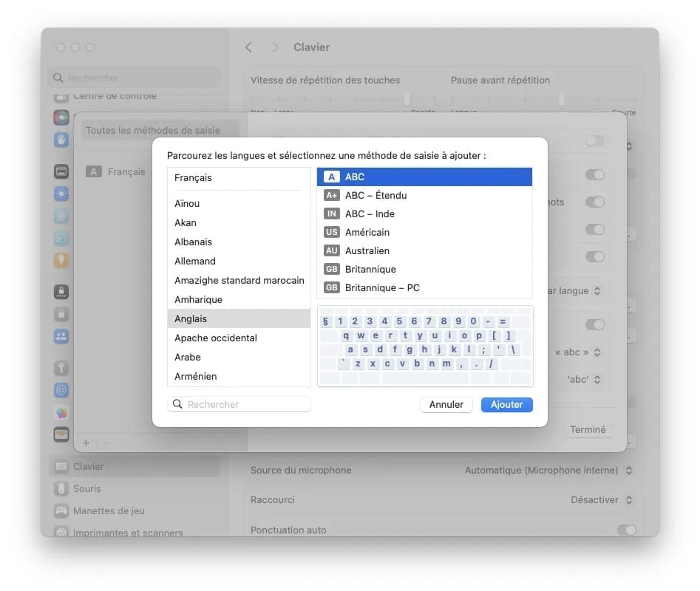Click the Ajouter button
Image resolution: width=700 pixels, height=591 pixels.
tap(506, 404)
